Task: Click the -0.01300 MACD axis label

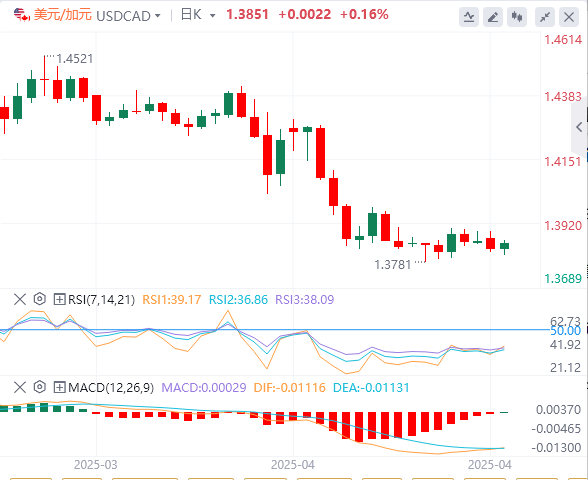Action: (x=556, y=447)
